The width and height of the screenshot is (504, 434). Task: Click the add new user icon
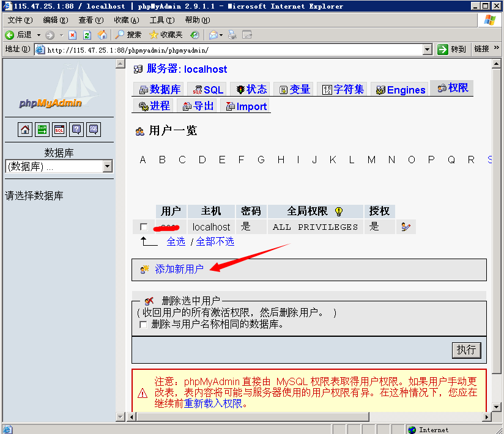[x=144, y=269]
